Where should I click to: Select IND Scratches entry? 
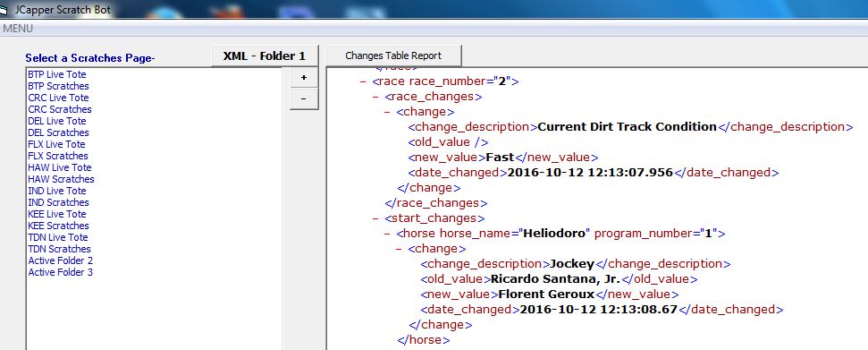pos(58,202)
